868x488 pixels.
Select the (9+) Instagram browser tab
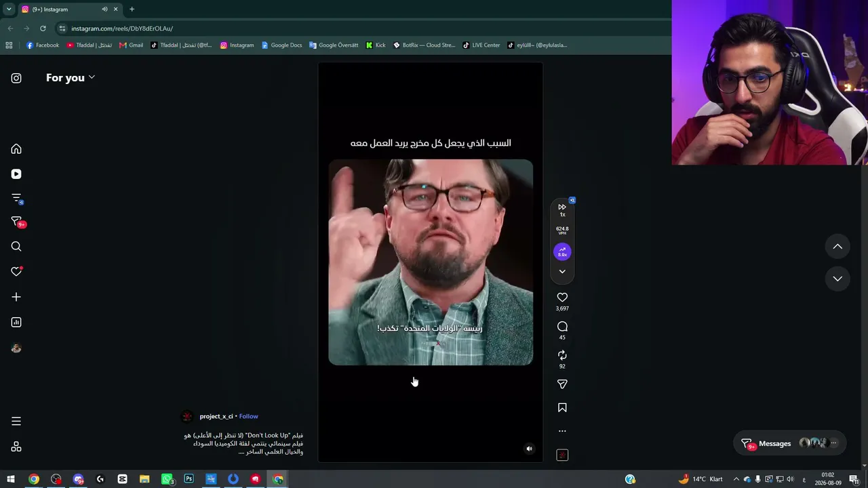tap(70, 9)
